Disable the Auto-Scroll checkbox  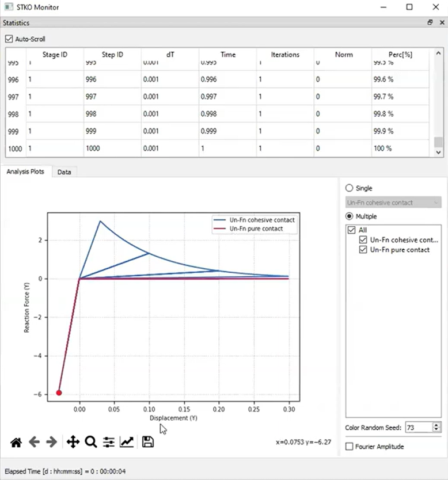[x=9, y=39]
